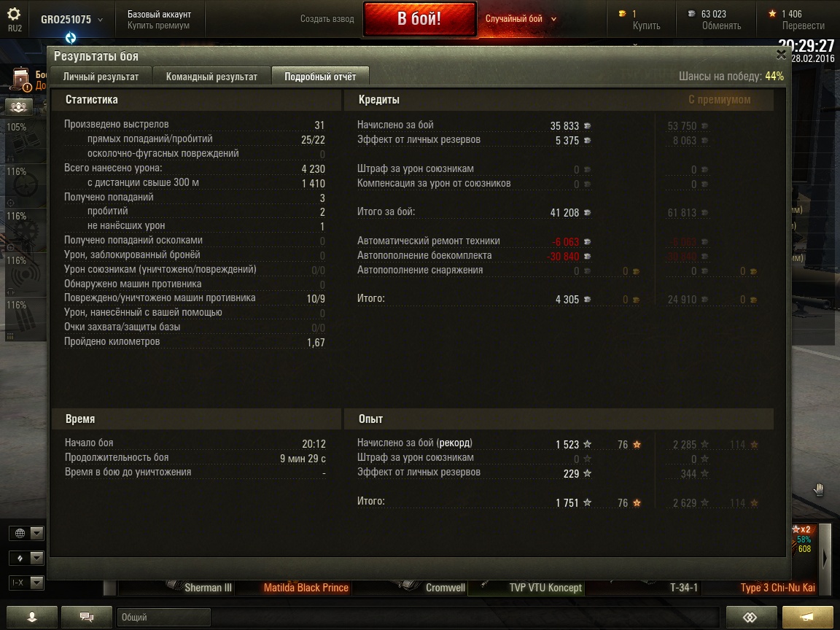Image resolution: width=840 pixels, height=630 pixels.
Task: Open the contacts list icon
Action: [x=31, y=617]
